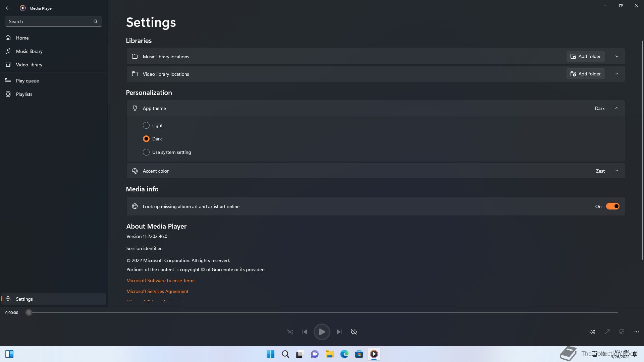Click the globe icon in Media info
Viewport: 644px width, 362px height.
135,206
